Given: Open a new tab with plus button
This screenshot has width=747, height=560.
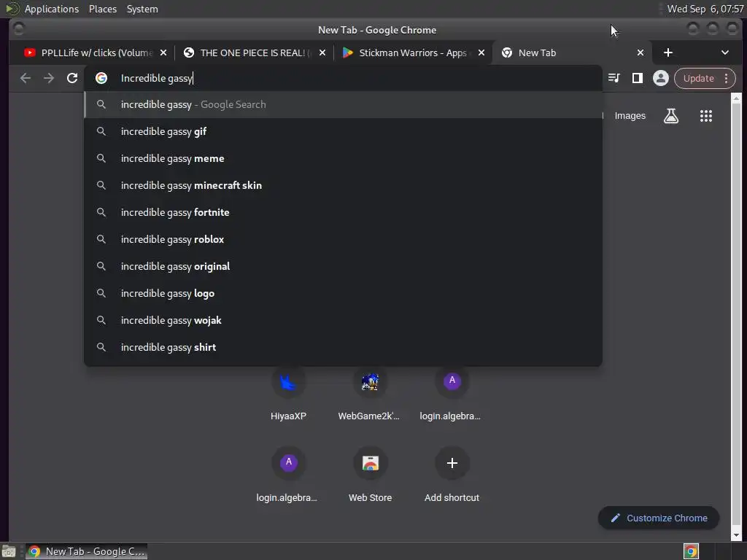Looking at the screenshot, I should click(668, 52).
